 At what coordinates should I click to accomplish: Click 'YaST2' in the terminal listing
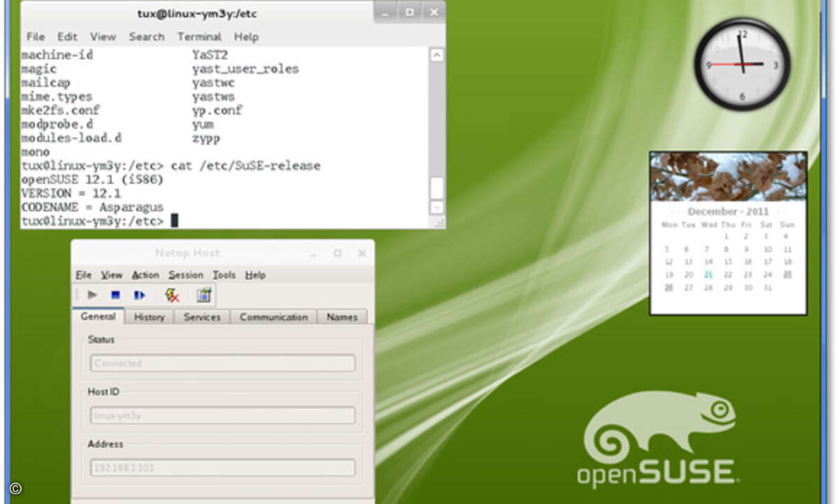pos(210,55)
